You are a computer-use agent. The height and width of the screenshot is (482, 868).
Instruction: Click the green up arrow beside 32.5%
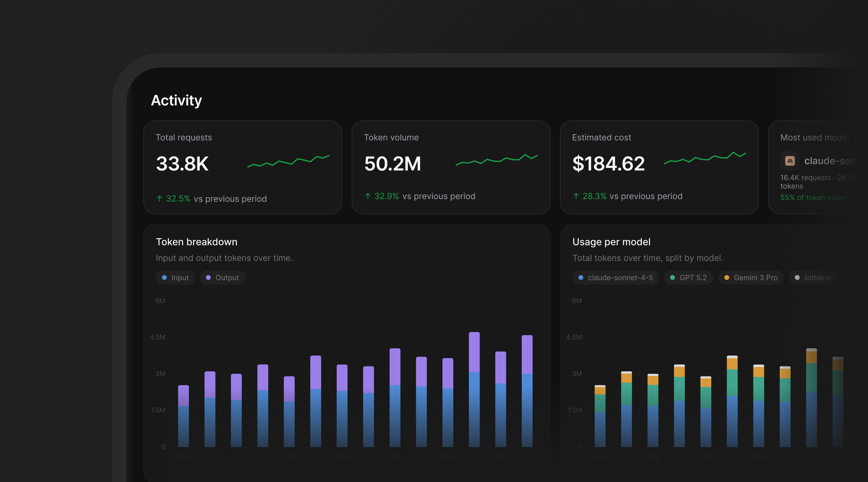[160, 199]
